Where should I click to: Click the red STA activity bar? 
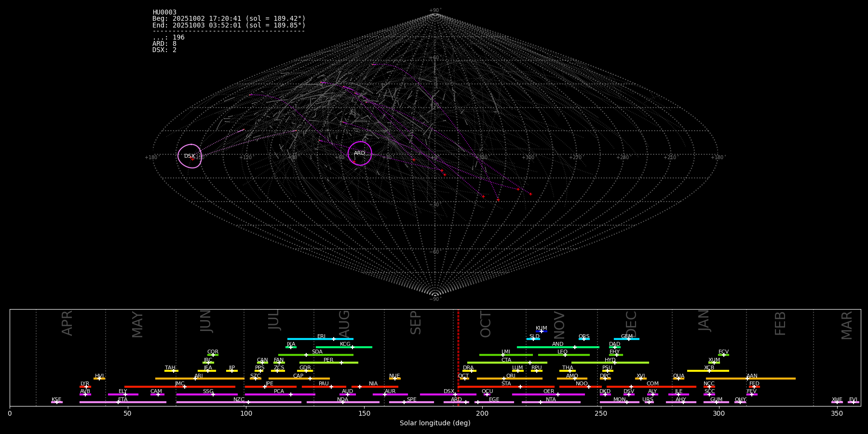coord(482,387)
